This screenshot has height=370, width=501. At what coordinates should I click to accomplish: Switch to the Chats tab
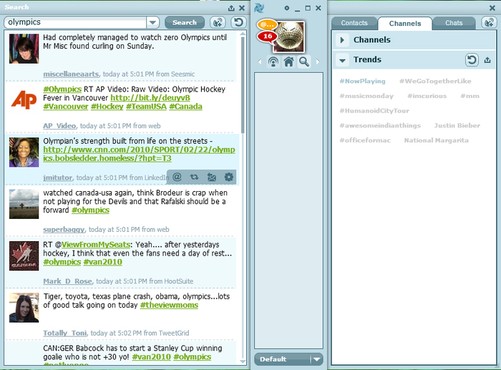(454, 23)
